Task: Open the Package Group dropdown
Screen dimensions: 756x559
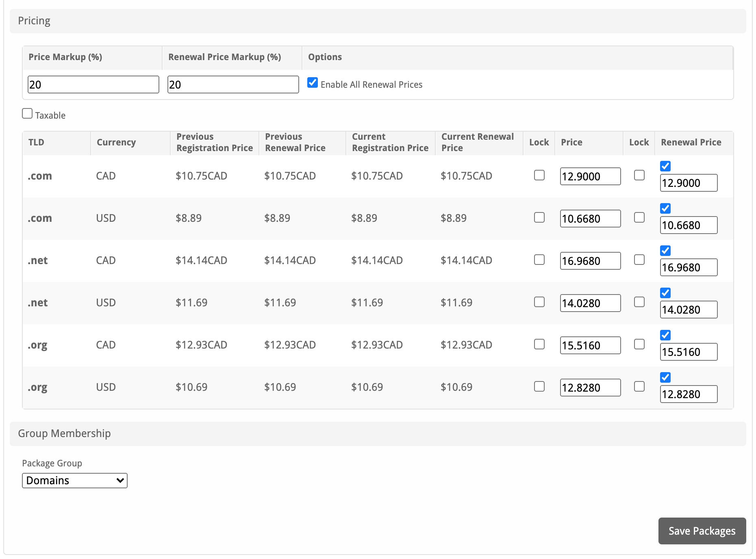Action: tap(74, 481)
